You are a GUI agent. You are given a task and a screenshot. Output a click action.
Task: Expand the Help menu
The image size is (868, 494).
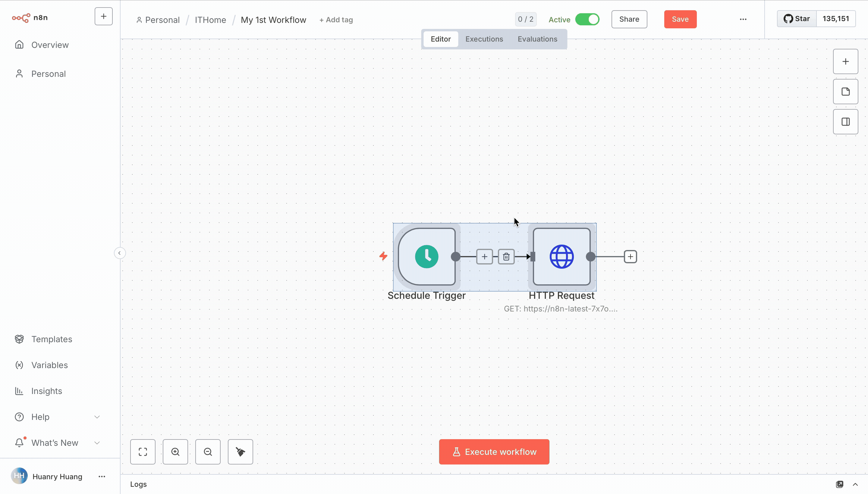click(57, 417)
